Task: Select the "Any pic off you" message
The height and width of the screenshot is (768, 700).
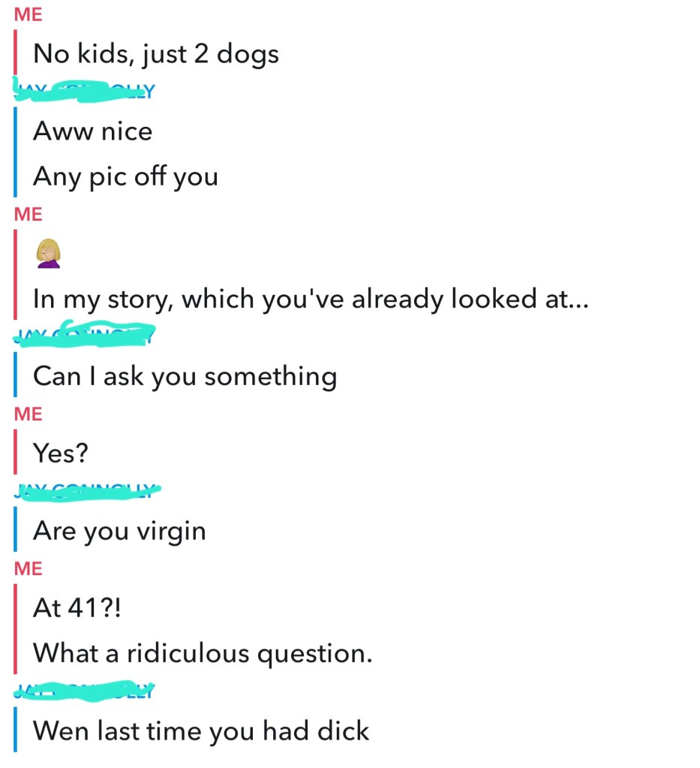Action: (125, 177)
